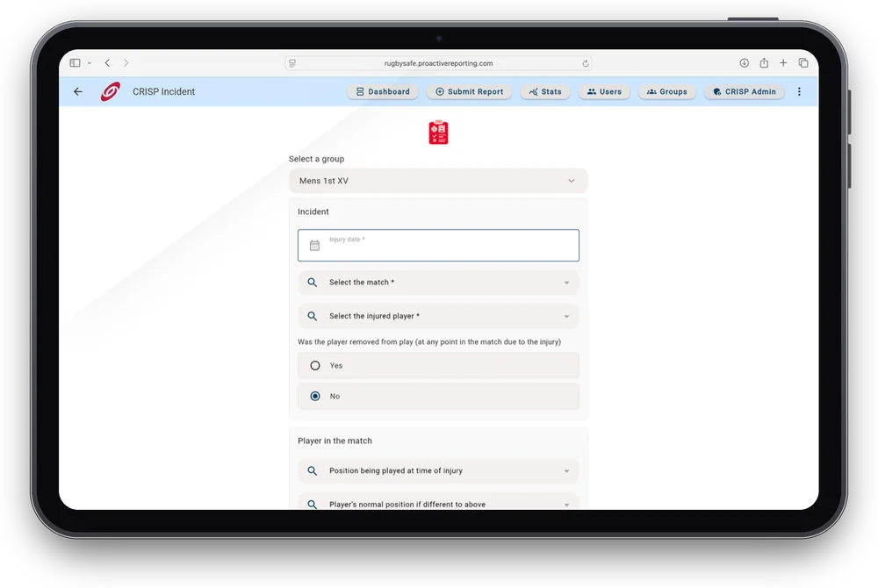Open CRISP Admin
Screen dimensions: 878x588
click(745, 92)
